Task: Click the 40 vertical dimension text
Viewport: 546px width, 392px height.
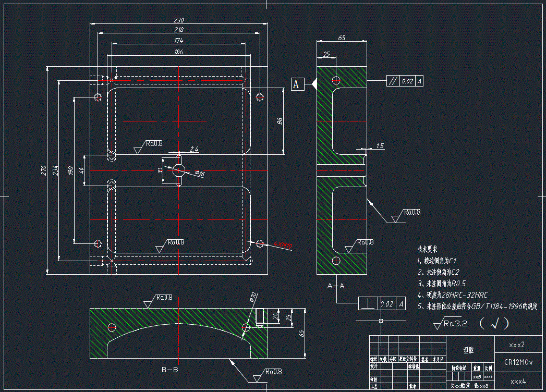Action: (81, 170)
